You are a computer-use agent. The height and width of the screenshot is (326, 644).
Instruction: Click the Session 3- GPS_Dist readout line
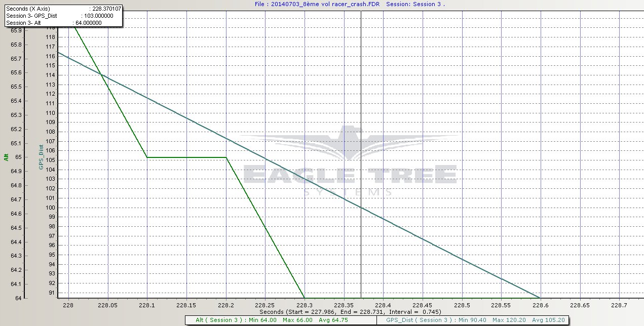pos(59,16)
